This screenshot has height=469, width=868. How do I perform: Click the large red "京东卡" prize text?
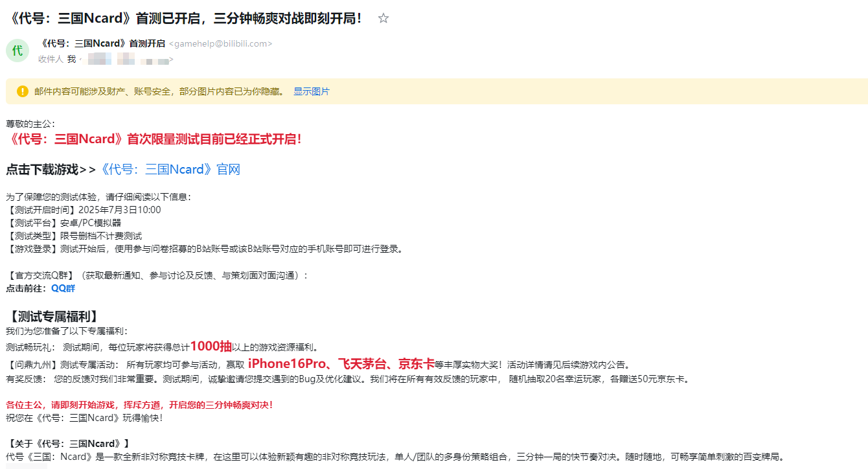coord(416,363)
